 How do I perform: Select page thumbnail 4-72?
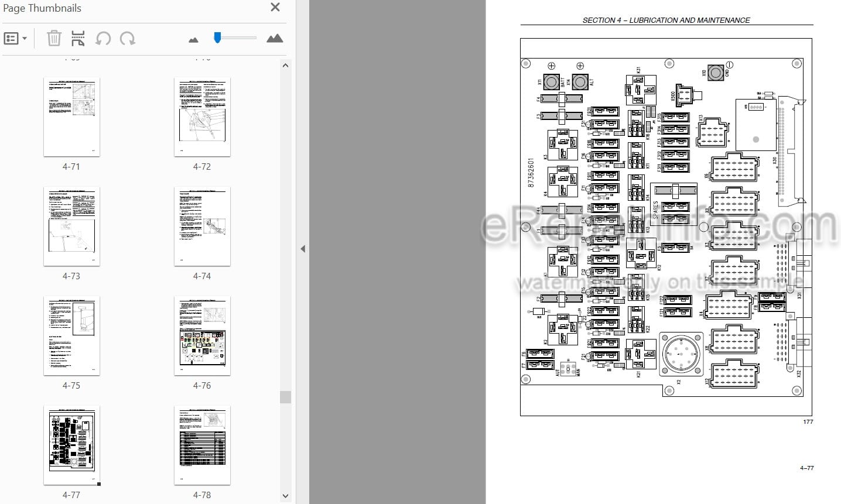(x=202, y=117)
